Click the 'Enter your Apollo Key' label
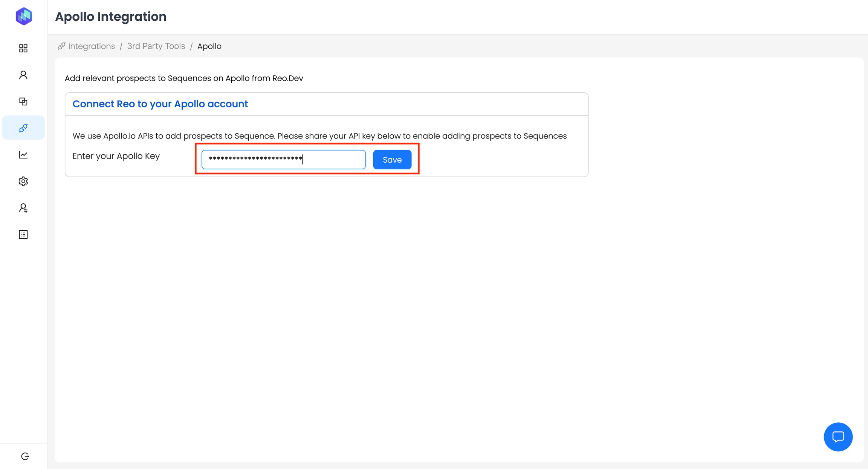The height and width of the screenshot is (469, 868). pos(116,156)
